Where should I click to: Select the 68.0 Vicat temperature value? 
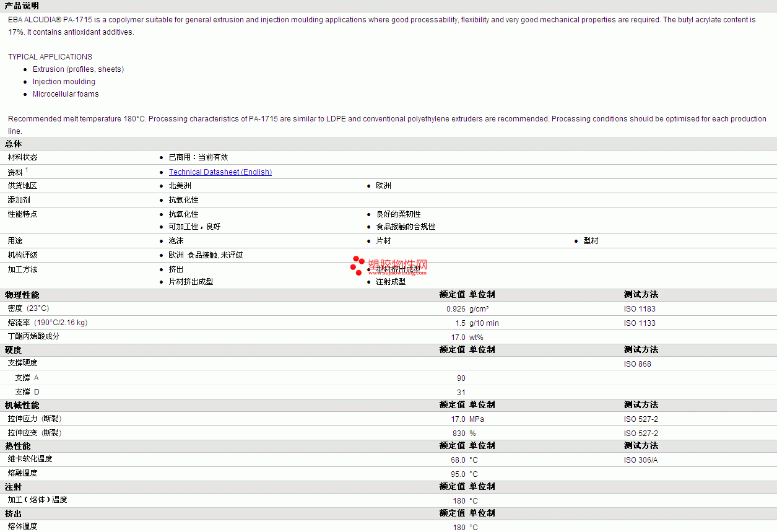(x=458, y=460)
